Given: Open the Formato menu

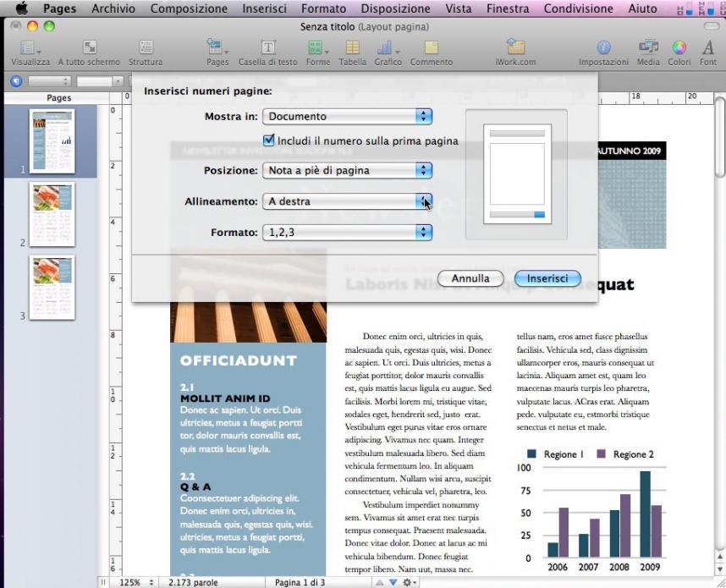Looking at the screenshot, I should (323, 8).
